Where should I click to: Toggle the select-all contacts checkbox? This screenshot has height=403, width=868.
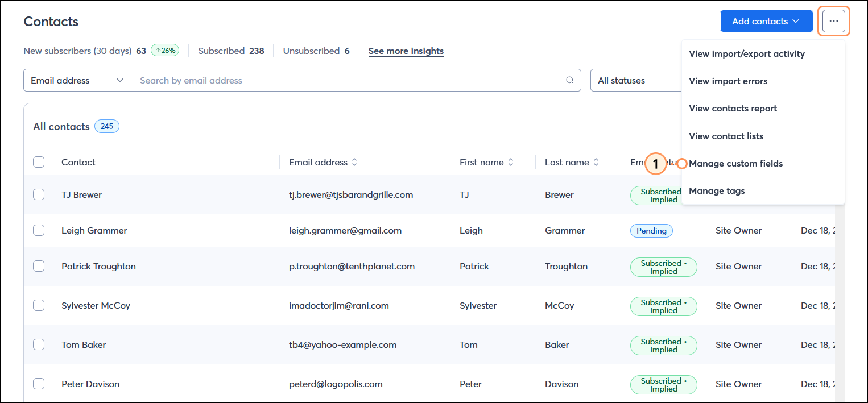click(x=38, y=161)
